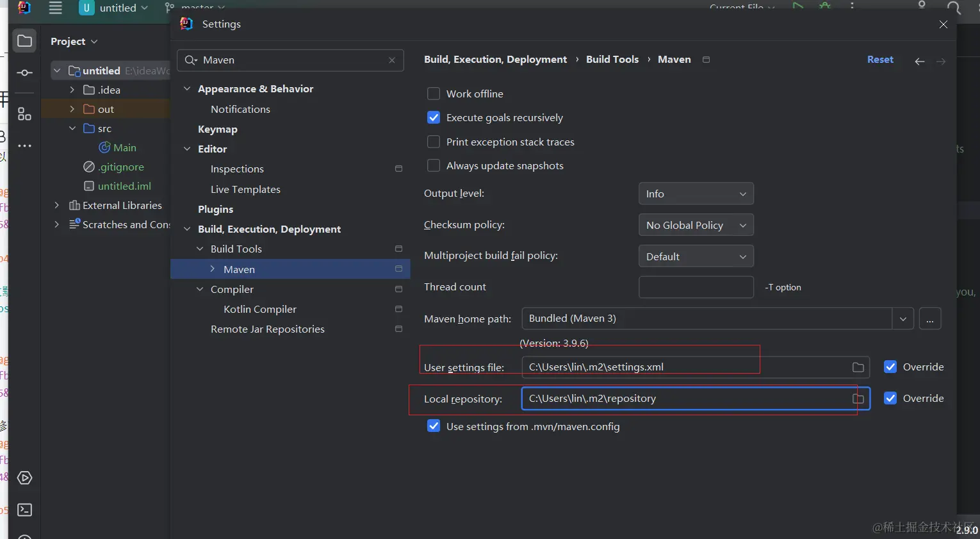Click the ellipsis button for Maven home
The width and height of the screenshot is (980, 539).
[x=929, y=319]
